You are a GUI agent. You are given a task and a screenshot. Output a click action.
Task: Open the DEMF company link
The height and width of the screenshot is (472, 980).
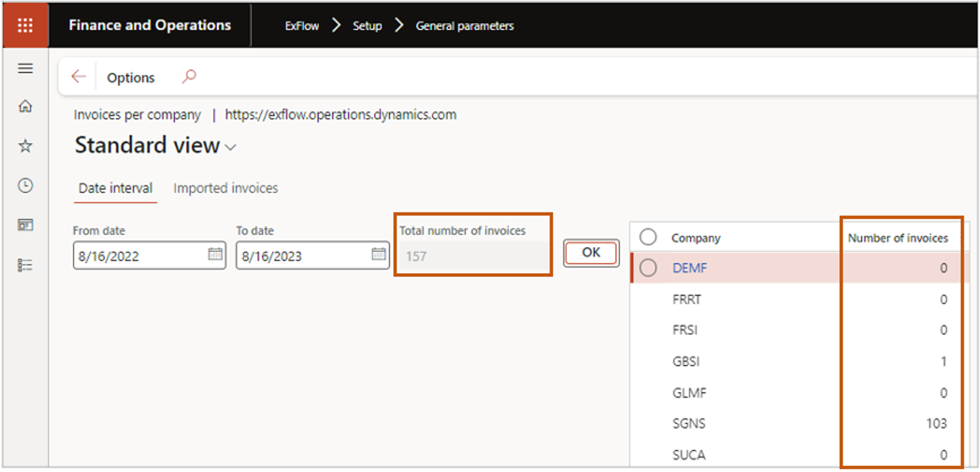pyautogui.click(x=690, y=268)
